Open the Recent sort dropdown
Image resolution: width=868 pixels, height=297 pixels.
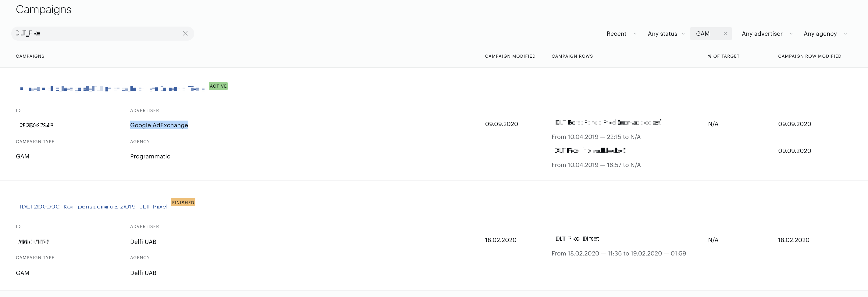pos(621,34)
